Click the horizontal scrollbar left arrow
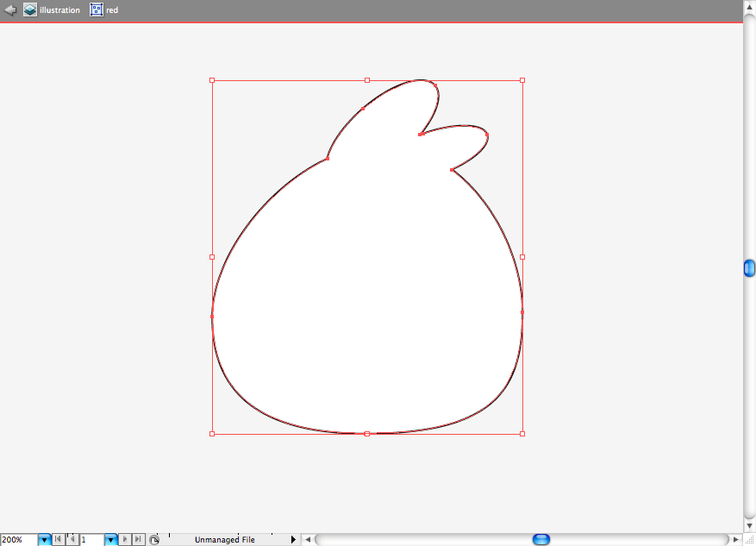The width and height of the screenshot is (756, 546). [308, 539]
